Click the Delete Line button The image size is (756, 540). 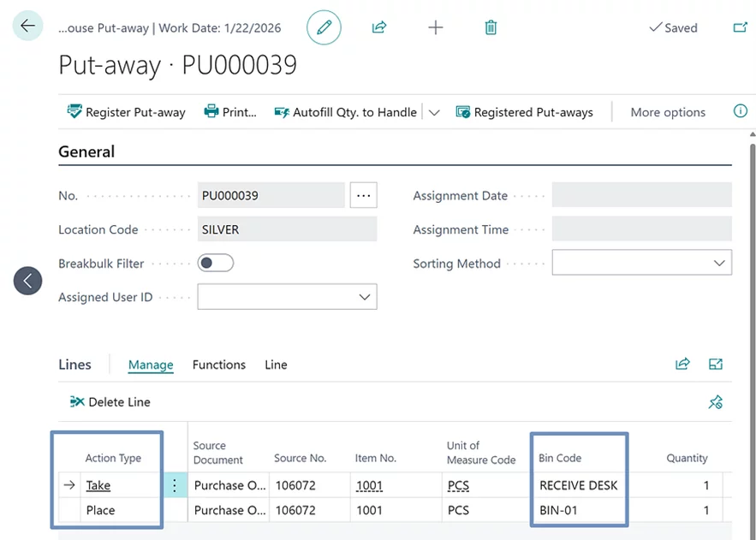110,402
